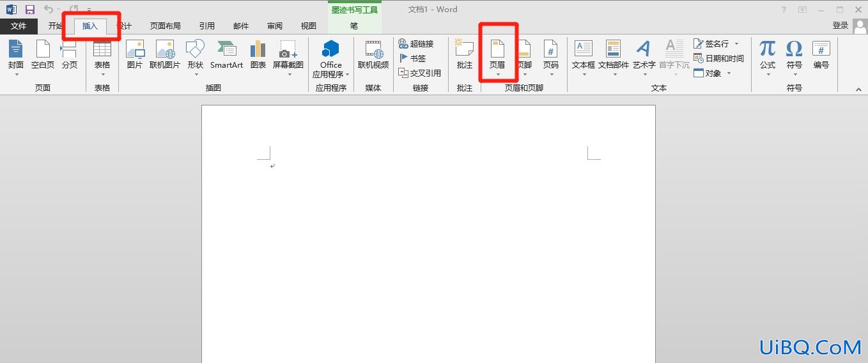Insert a cover page (封面)

tap(16, 58)
